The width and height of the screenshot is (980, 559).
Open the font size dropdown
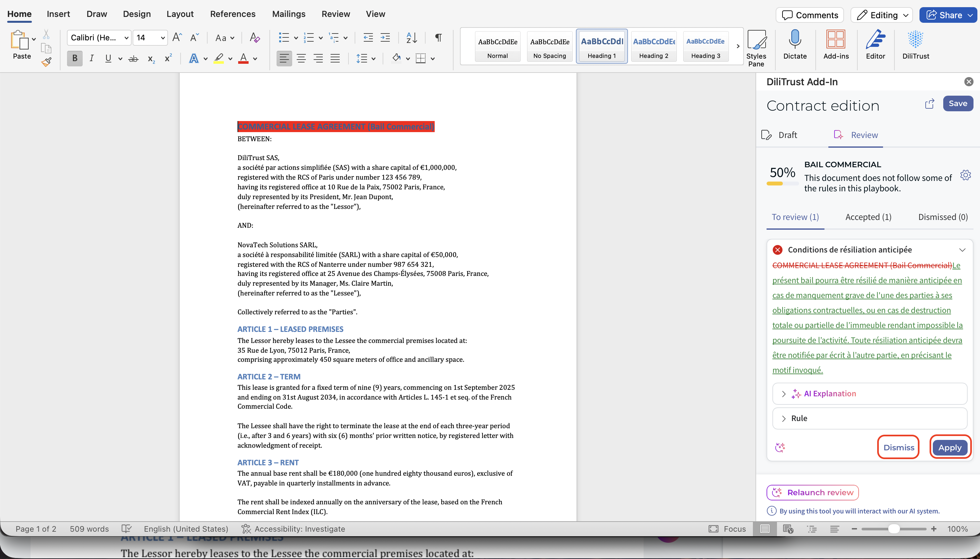click(162, 38)
